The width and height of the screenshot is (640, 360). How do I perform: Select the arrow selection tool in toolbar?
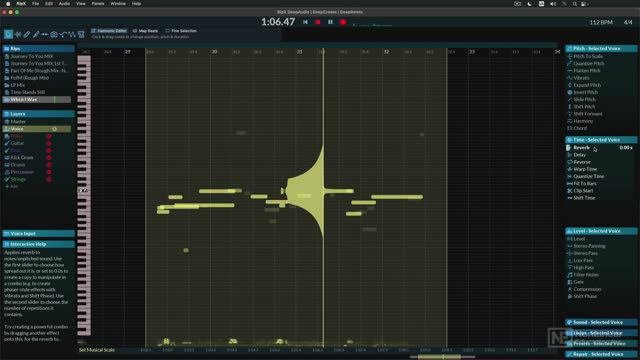pyautogui.click(x=8, y=34)
